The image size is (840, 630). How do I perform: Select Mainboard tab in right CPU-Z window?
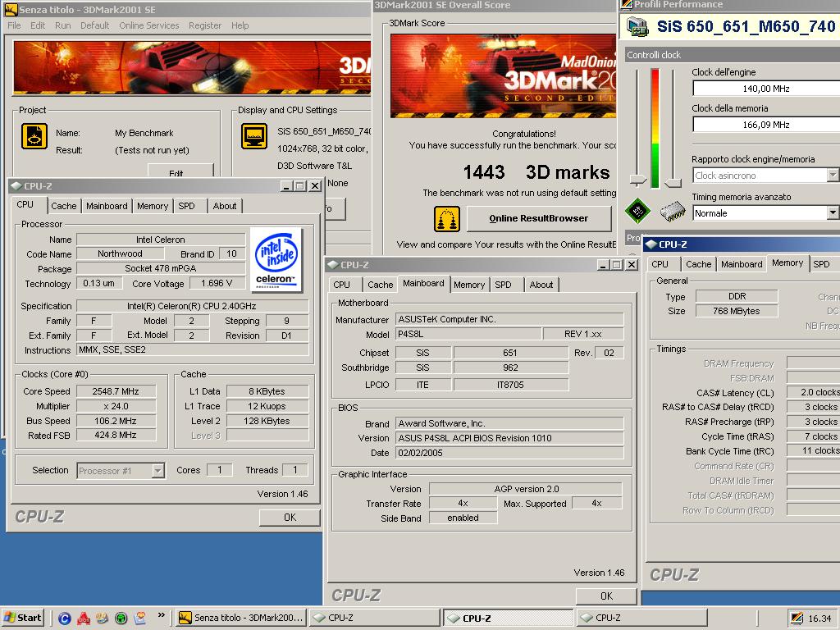pyautogui.click(x=742, y=264)
